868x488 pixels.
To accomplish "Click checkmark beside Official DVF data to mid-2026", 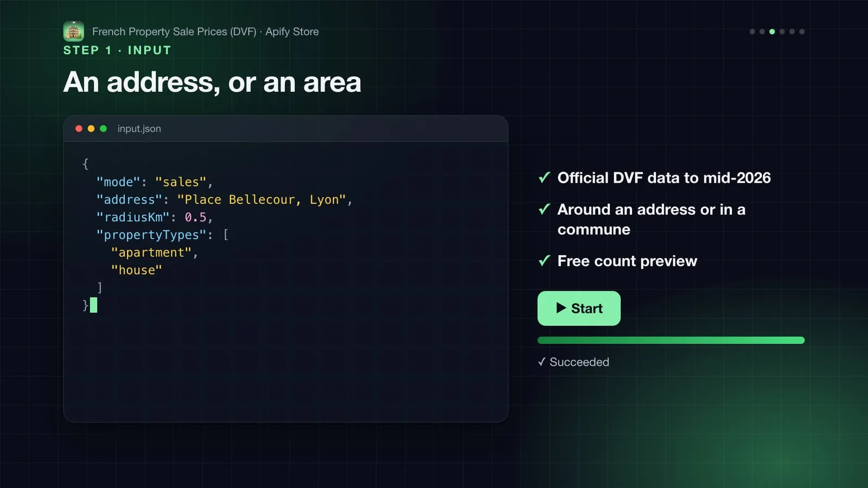I will coord(544,177).
